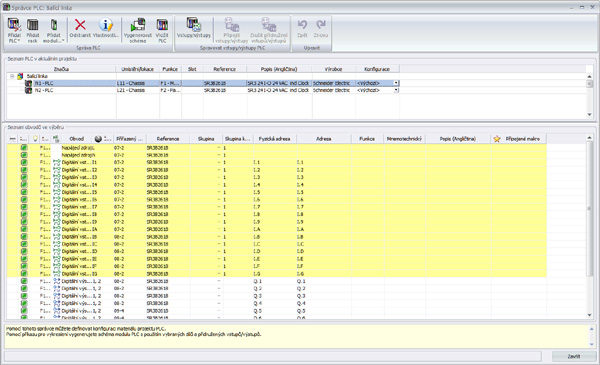The height and width of the screenshot is (365, 600).
Task: Select the N1 - PLC tree row
Action: click(203, 83)
